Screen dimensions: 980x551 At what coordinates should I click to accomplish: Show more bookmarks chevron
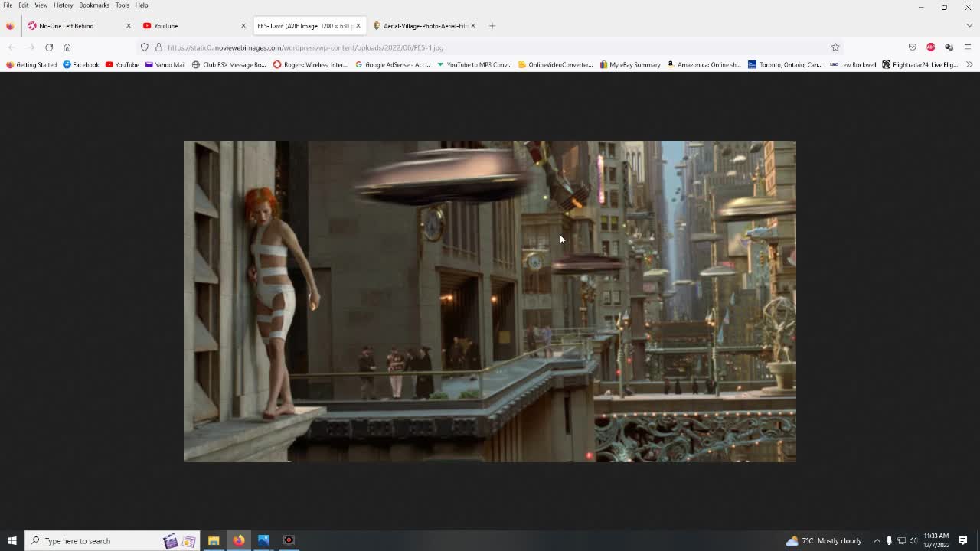point(970,65)
